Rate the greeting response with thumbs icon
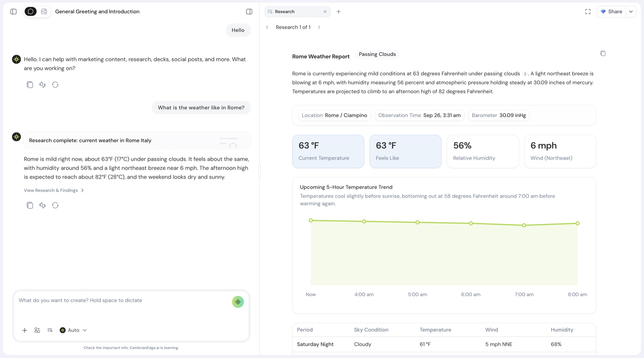The height and width of the screenshot is (358, 644). [x=43, y=85]
